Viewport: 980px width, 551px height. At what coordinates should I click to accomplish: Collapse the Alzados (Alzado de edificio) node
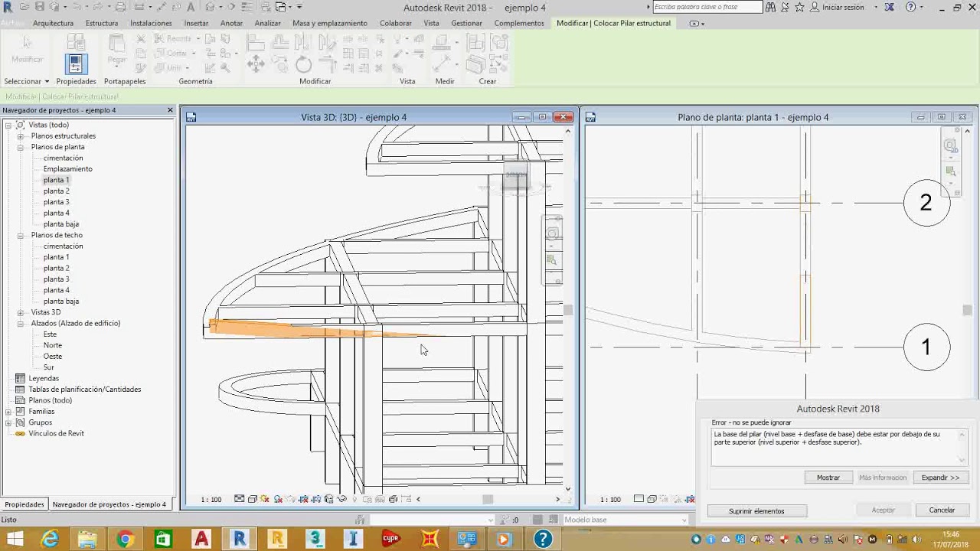pyautogui.click(x=21, y=324)
